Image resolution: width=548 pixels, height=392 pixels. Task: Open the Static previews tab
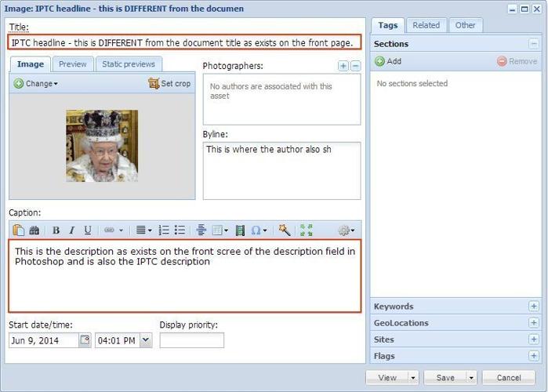[x=129, y=64]
